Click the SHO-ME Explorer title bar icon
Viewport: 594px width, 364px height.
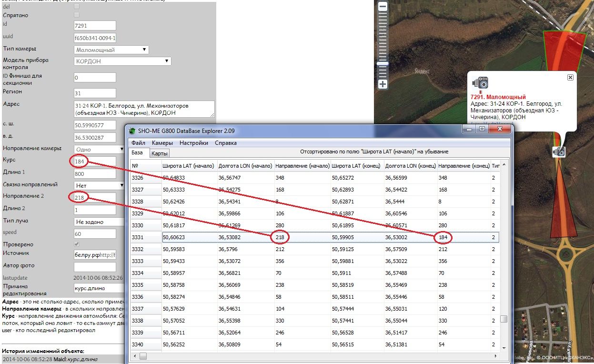[x=132, y=131]
